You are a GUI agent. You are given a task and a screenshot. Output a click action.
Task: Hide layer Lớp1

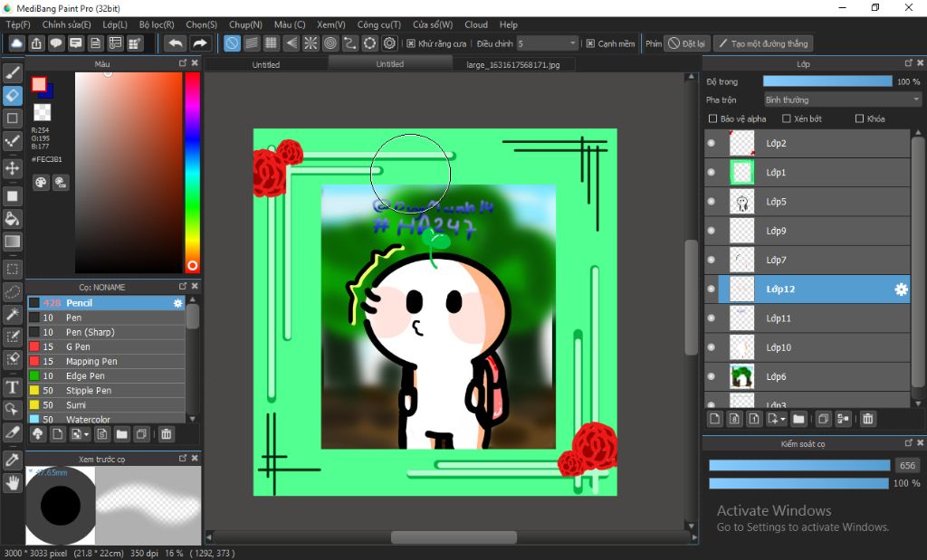coord(712,173)
